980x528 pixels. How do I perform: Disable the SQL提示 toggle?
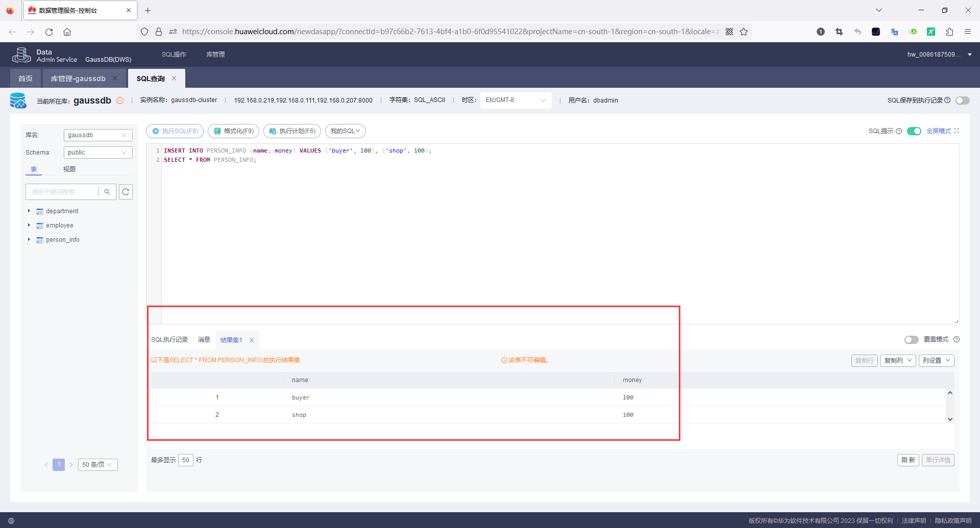[914, 131]
